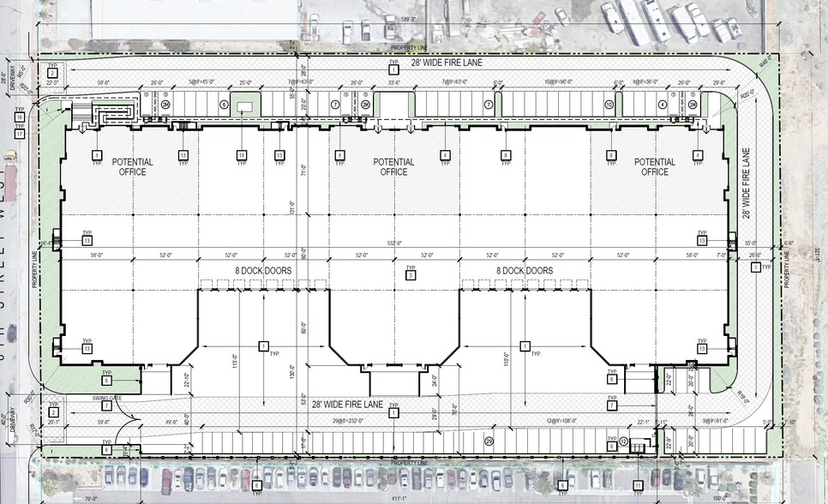The height and width of the screenshot is (504, 828).
Task: Click the circled 24 symbol at the top wall
Action: pyautogui.click(x=165, y=103)
